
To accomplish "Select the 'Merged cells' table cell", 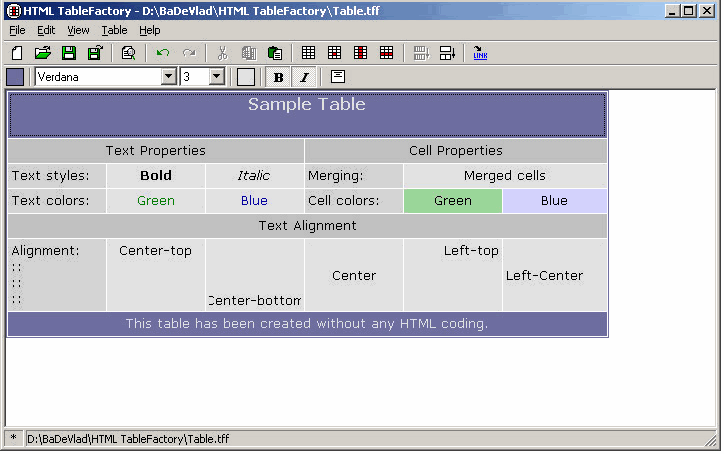I will pyautogui.click(x=504, y=176).
